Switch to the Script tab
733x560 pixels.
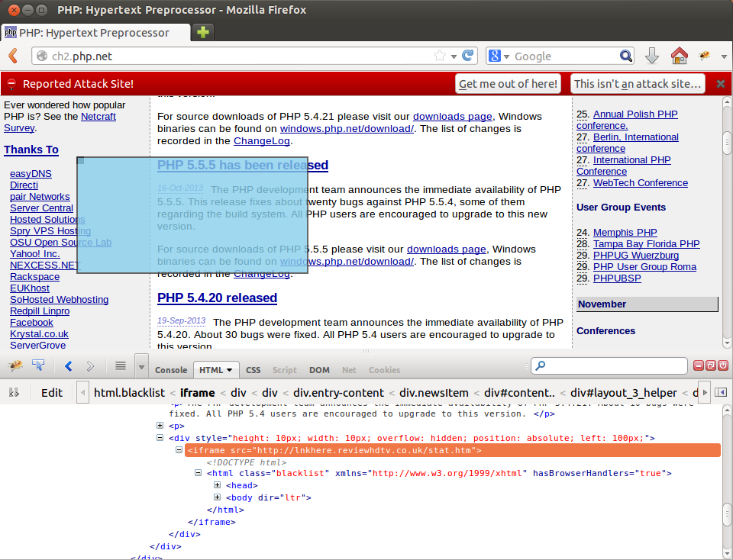click(x=284, y=370)
